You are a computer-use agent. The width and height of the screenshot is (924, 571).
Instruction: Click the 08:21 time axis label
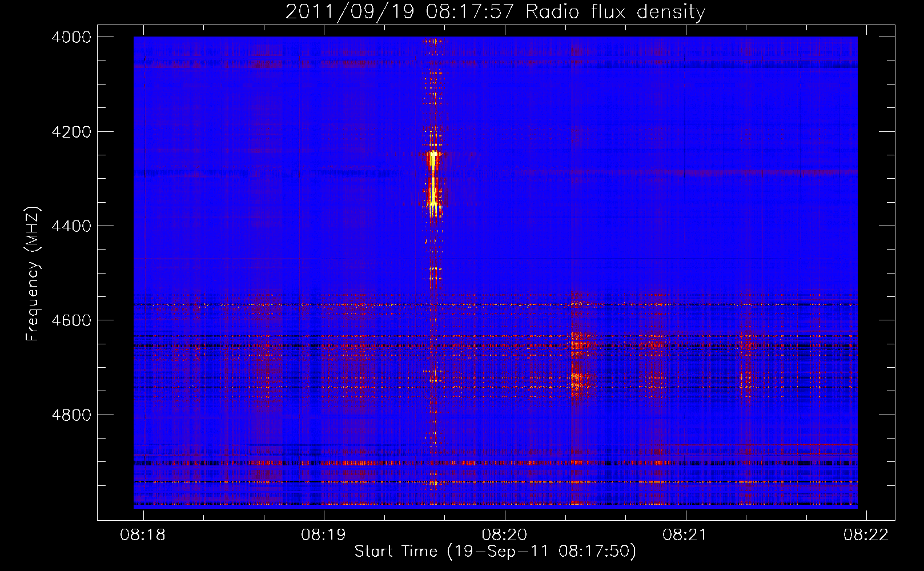coord(685,534)
